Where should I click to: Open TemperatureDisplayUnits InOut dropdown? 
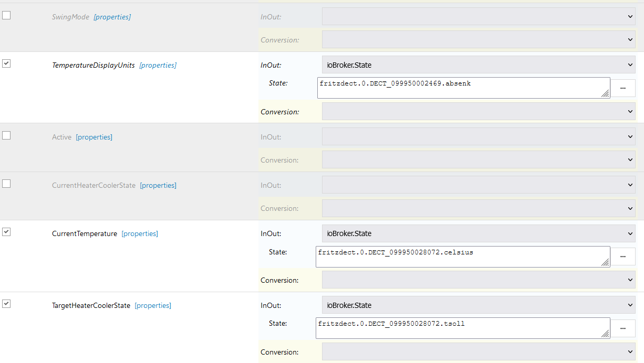tap(479, 65)
